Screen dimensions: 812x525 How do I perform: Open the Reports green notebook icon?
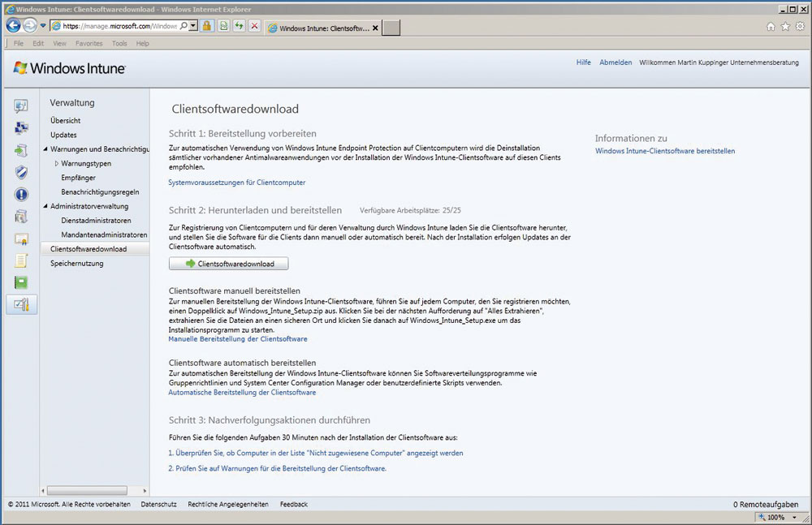(21, 282)
